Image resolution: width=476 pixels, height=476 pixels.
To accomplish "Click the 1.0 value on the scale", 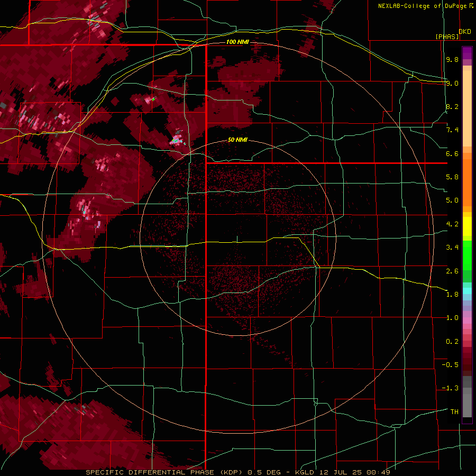I will tap(452, 318).
